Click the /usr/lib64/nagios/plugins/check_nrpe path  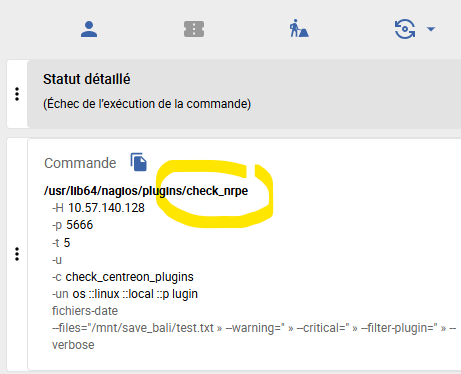146,191
